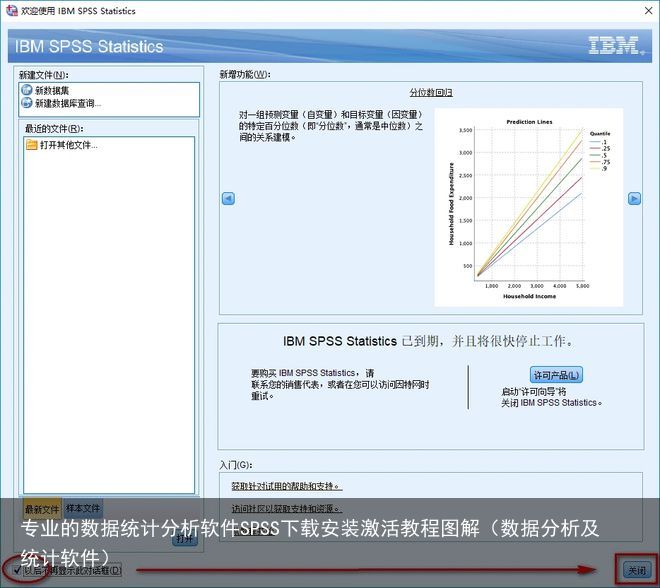Viewport: 660px width, 588px height.
Task: Select the 新建数据库查询 database query icon
Action: pyautogui.click(x=27, y=103)
